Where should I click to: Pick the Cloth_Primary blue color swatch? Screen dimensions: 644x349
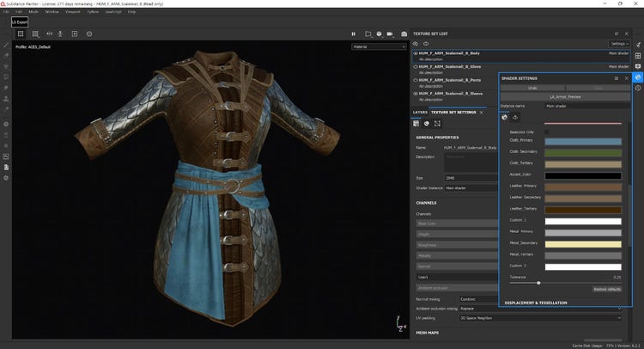point(583,142)
